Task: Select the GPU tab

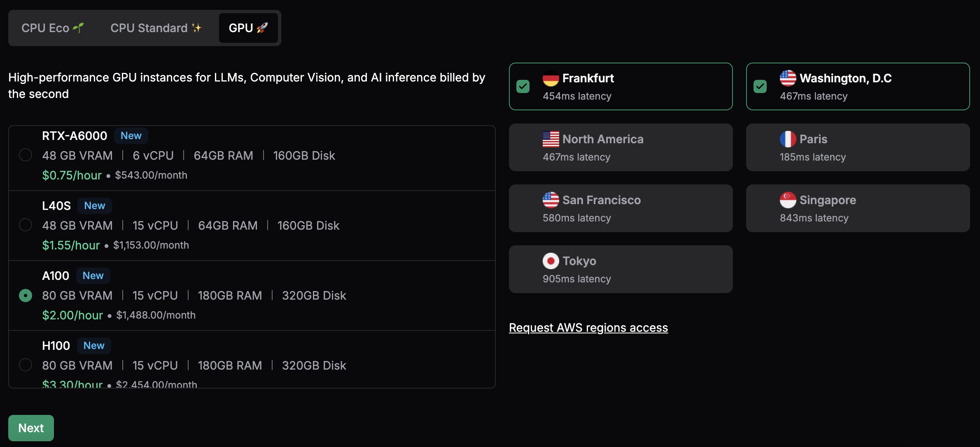Action: click(x=248, y=27)
